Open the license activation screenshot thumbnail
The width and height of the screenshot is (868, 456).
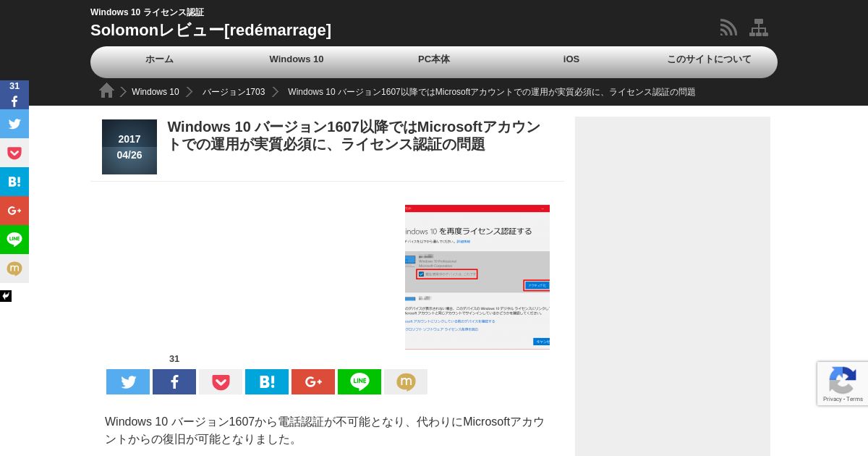point(477,277)
